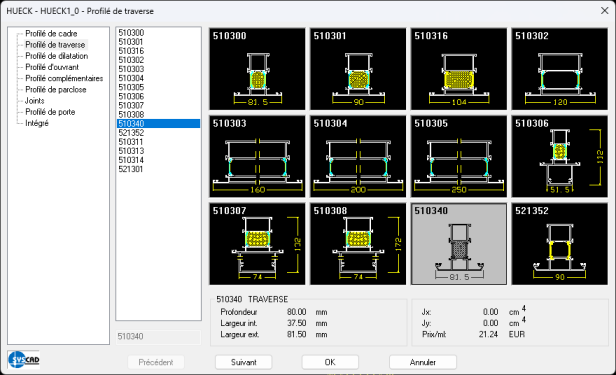The image size is (616, 375).
Task: Click the greyed Précédent button
Action: point(156,362)
